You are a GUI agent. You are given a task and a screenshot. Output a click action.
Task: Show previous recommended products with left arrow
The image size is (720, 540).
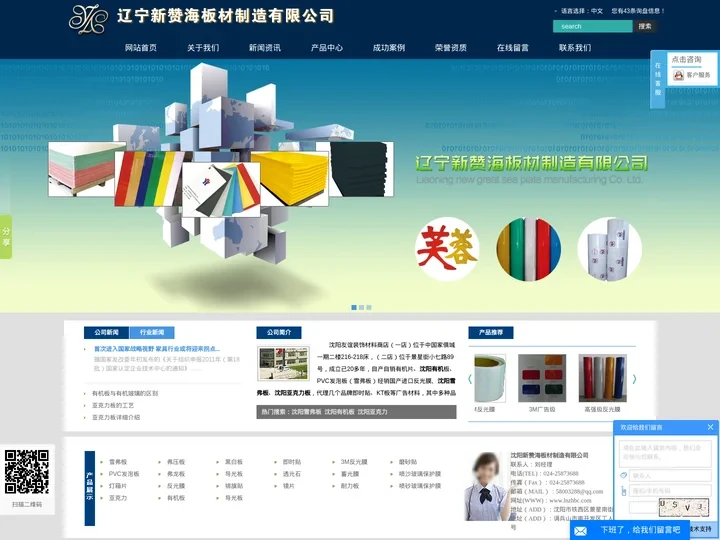click(x=470, y=379)
